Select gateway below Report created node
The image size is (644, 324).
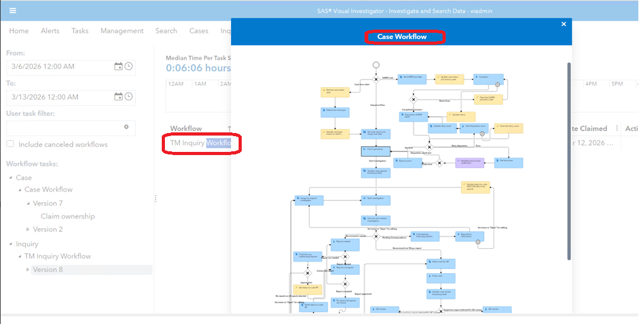coord(345,257)
